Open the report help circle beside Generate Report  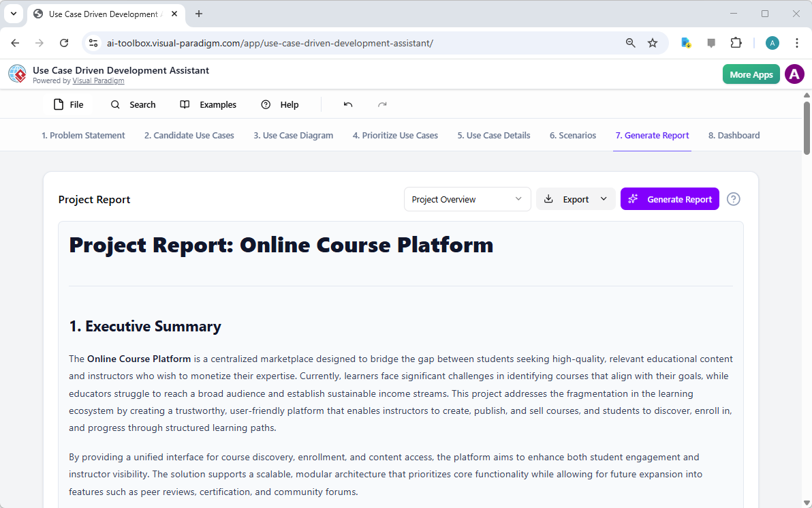pyautogui.click(x=733, y=198)
